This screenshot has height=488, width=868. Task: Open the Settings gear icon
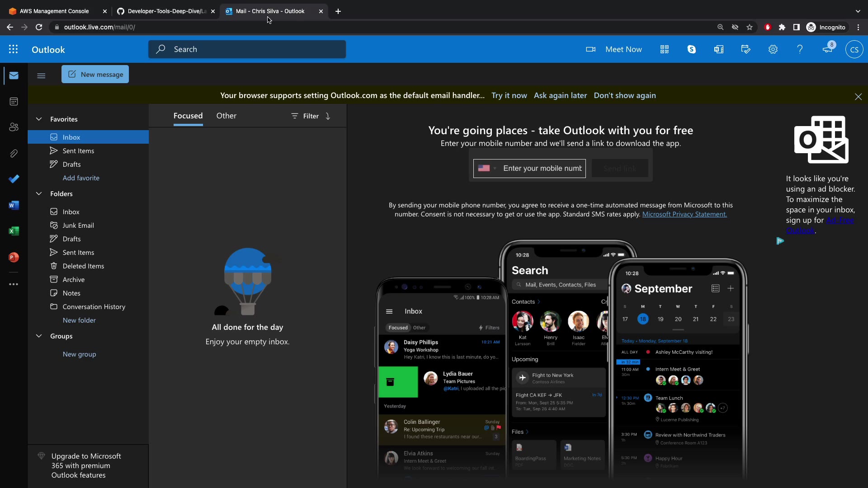coord(773,49)
